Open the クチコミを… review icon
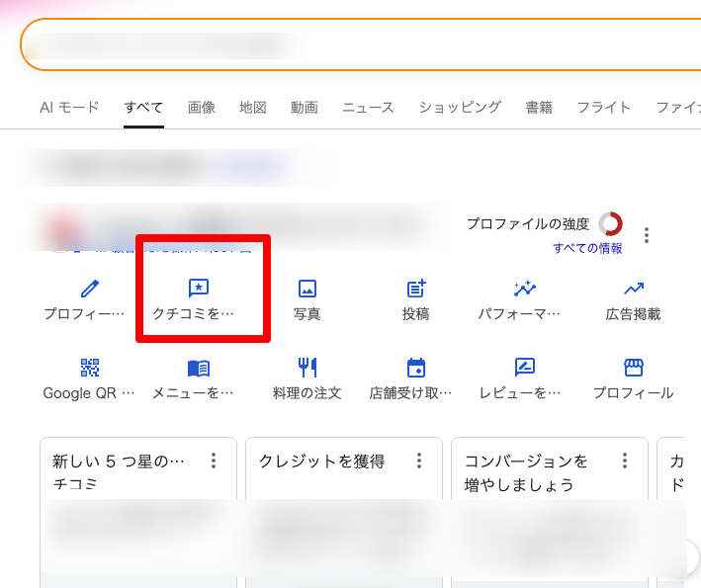The width and height of the screenshot is (701, 588). click(x=199, y=289)
